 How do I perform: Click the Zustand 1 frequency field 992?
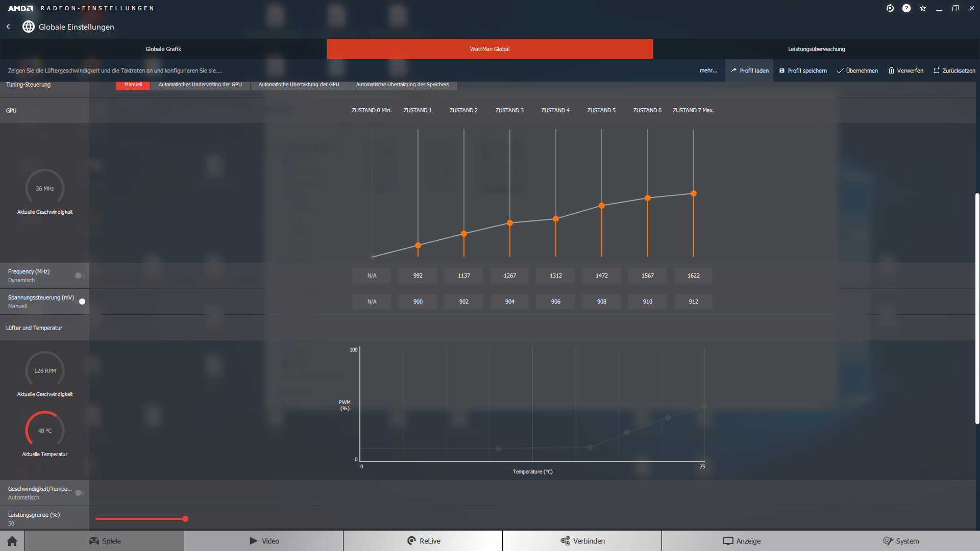pyautogui.click(x=418, y=275)
